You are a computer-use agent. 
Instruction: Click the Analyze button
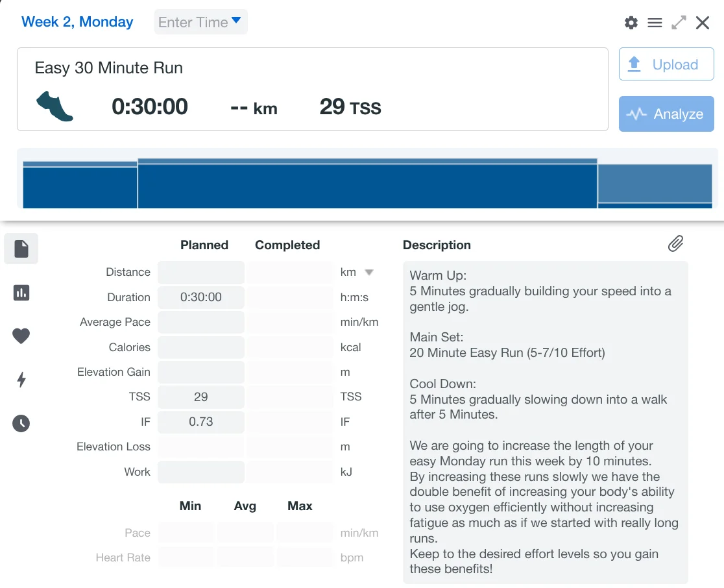click(666, 114)
